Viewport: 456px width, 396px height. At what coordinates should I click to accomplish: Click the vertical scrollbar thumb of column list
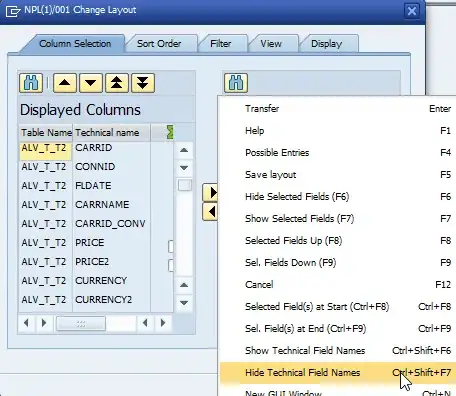(x=185, y=185)
